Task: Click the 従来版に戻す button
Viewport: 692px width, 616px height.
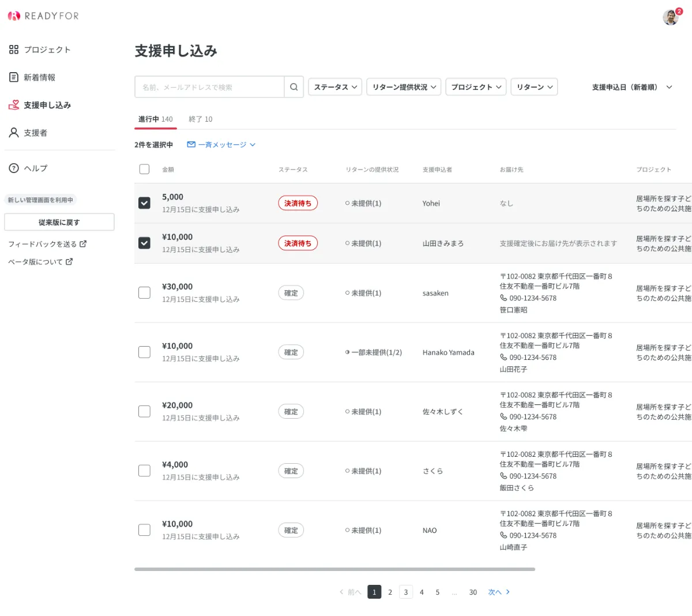Action: 59,221
